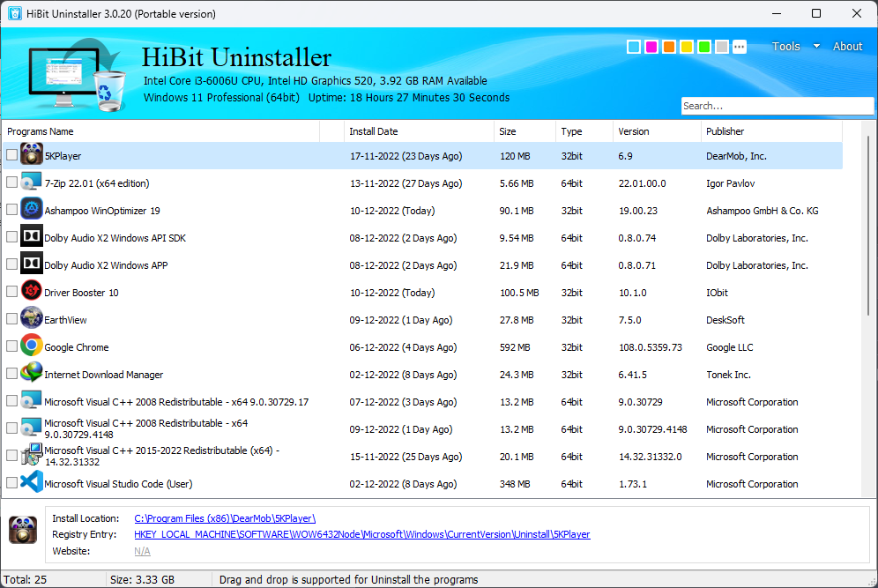Click the Total: 25 status bar entry
Image resolution: width=878 pixels, height=588 pixels.
point(26,579)
